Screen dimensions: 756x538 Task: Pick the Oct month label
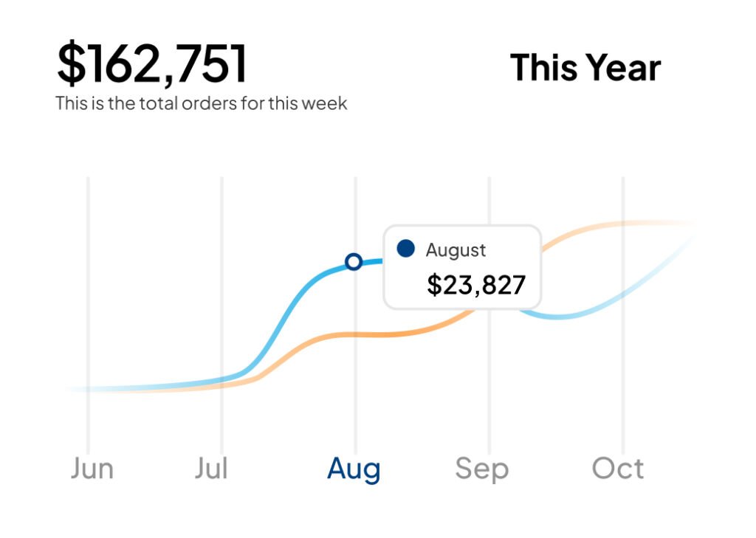[618, 469]
